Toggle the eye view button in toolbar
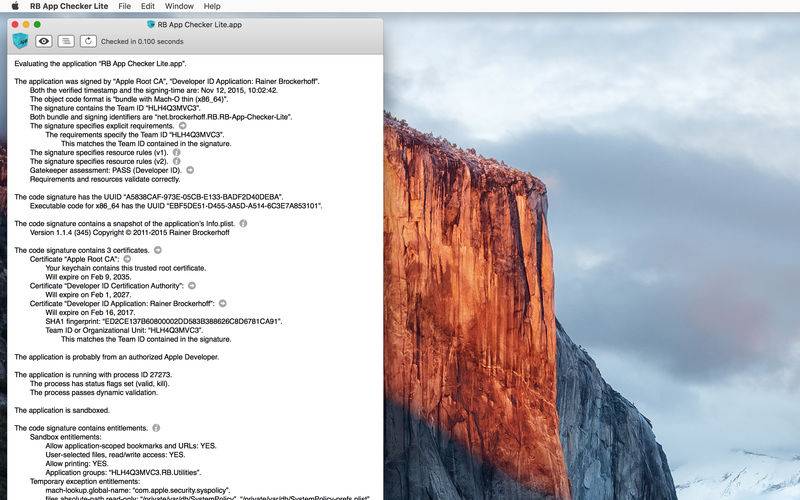Screen dimensions: 800x500 point(44,41)
